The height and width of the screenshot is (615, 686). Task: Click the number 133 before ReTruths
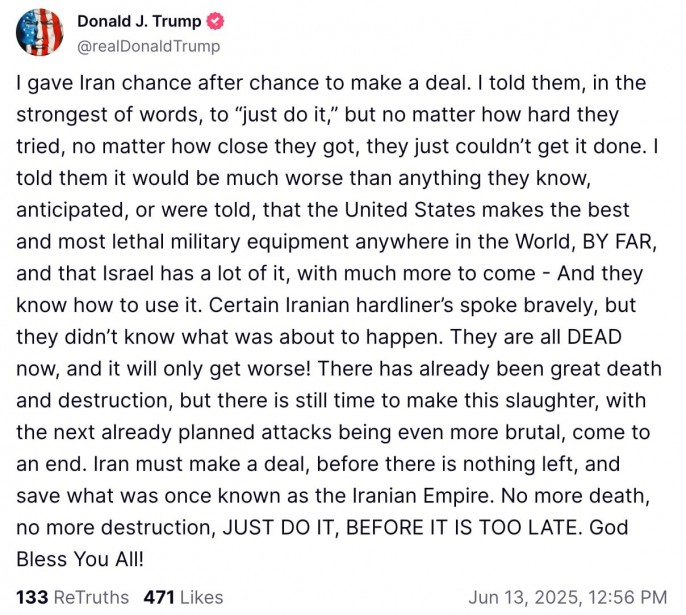(x=32, y=597)
